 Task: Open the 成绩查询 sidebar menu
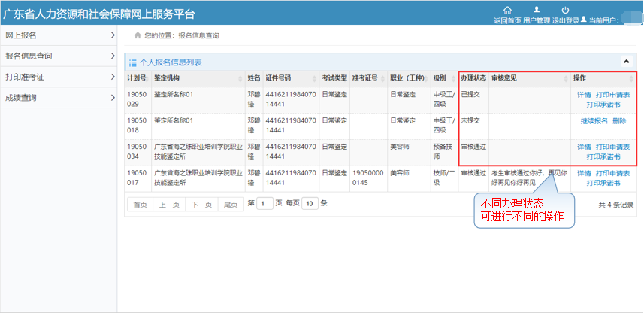tap(59, 98)
